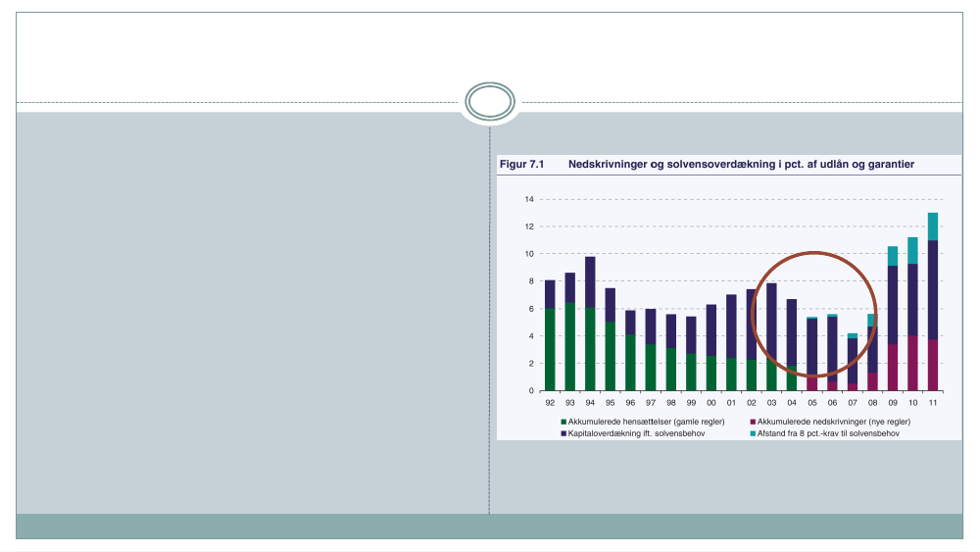Click the x-axis label 07
980x552 pixels.
[x=852, y=403]
